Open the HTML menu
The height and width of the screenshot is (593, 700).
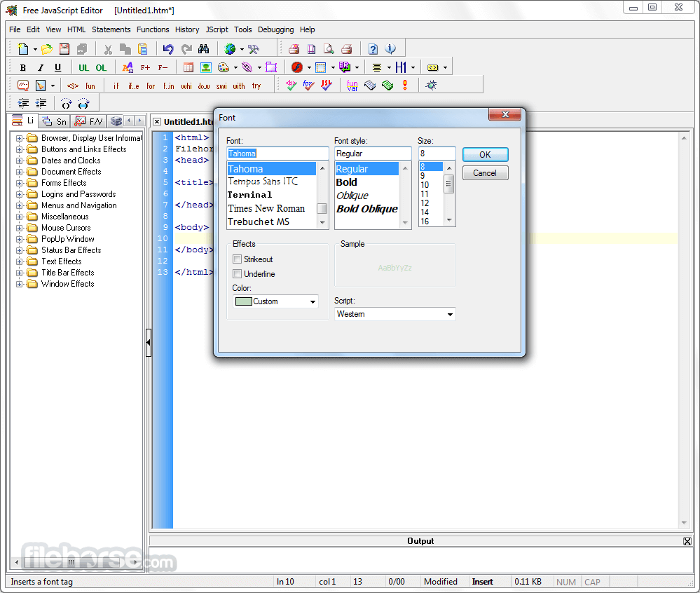coord(76,29)
